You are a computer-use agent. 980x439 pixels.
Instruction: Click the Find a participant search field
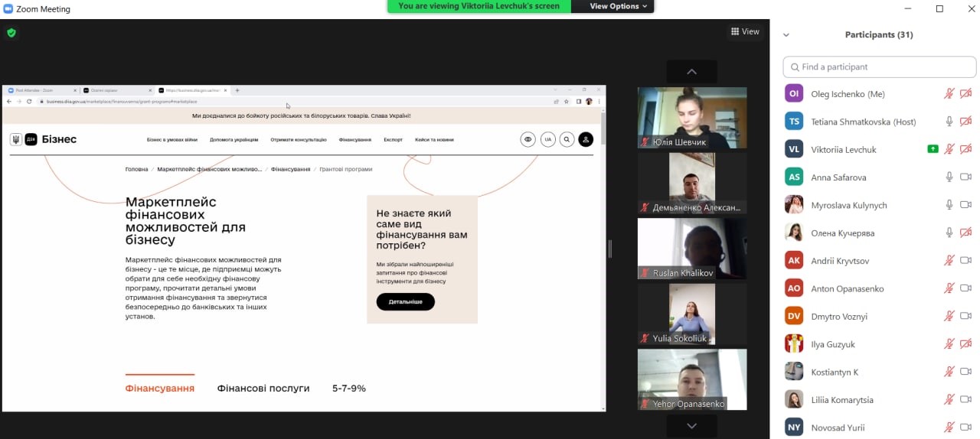(880, 67)
